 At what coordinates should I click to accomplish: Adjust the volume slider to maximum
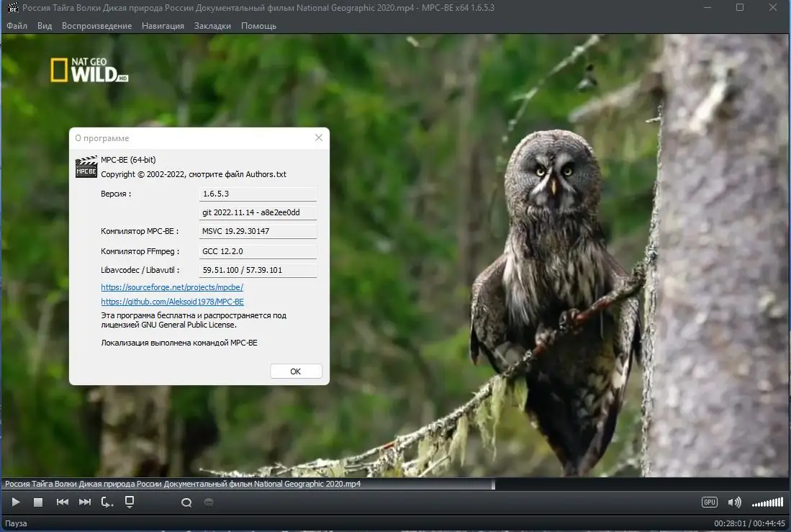(783, 502)
